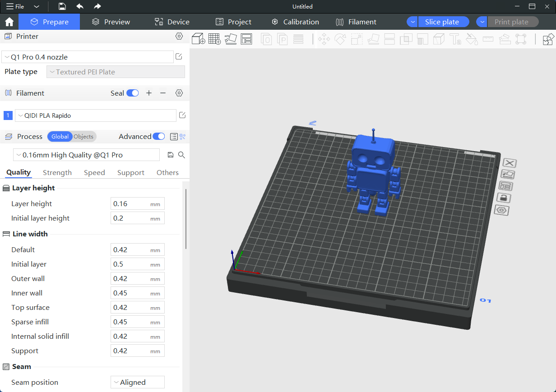Click the settings panel vertical scrollbar
556x392 pixels.
click(185, 218)
